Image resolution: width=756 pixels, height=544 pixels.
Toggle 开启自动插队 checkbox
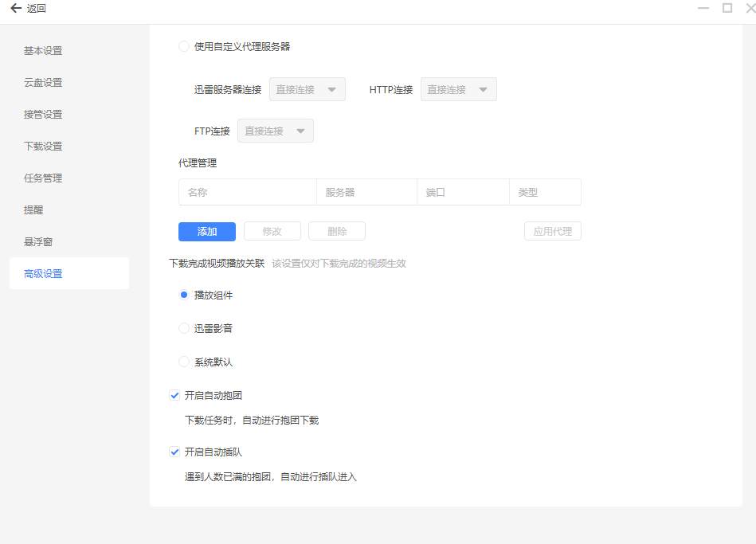(174, 452)
